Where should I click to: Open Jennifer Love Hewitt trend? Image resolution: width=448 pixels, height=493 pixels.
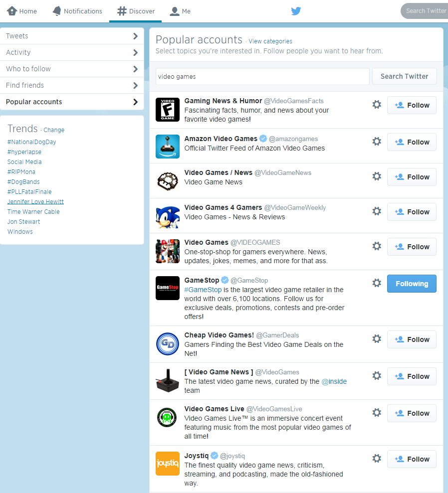(x=35, y=201)
